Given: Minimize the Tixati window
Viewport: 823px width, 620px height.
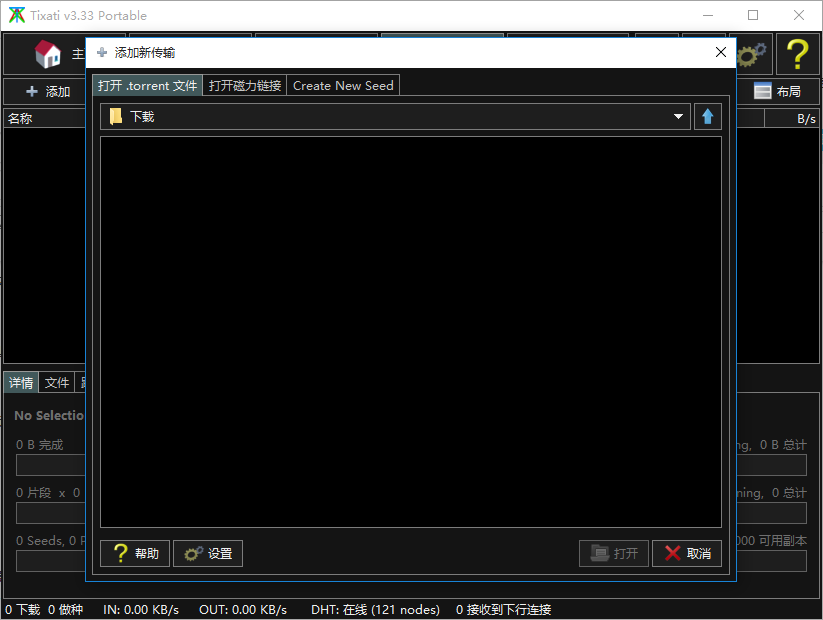Looking at the screenshot, I should 708,15.
